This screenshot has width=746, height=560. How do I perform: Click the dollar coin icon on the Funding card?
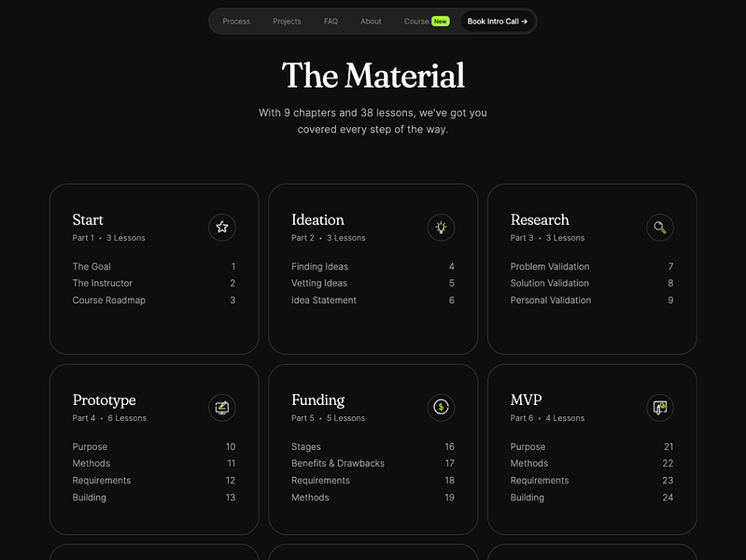[x=441, y=407]
